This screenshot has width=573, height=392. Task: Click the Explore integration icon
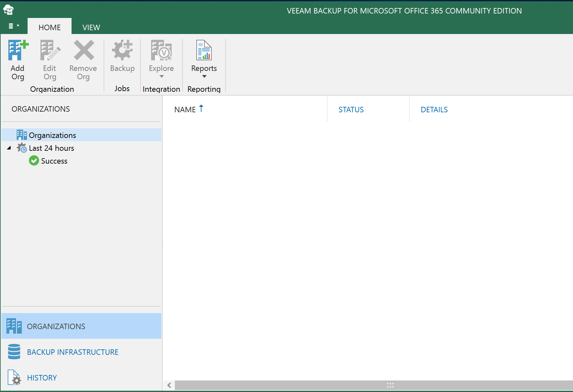[161, 50]
